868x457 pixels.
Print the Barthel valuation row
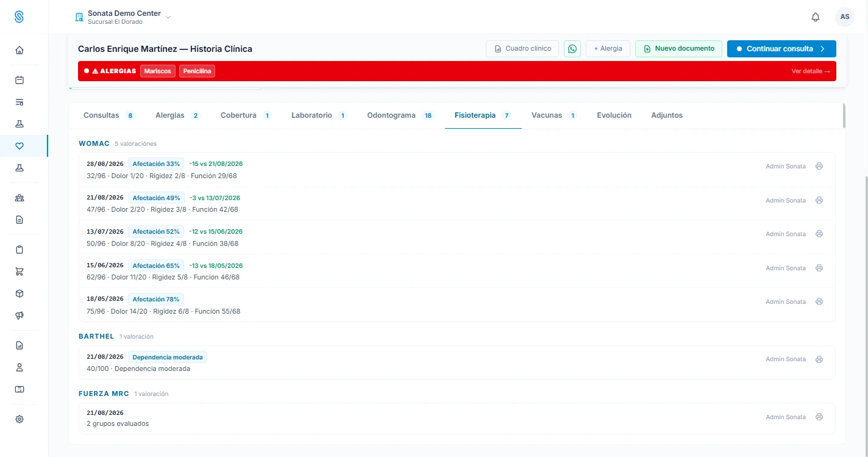(819, 359)
